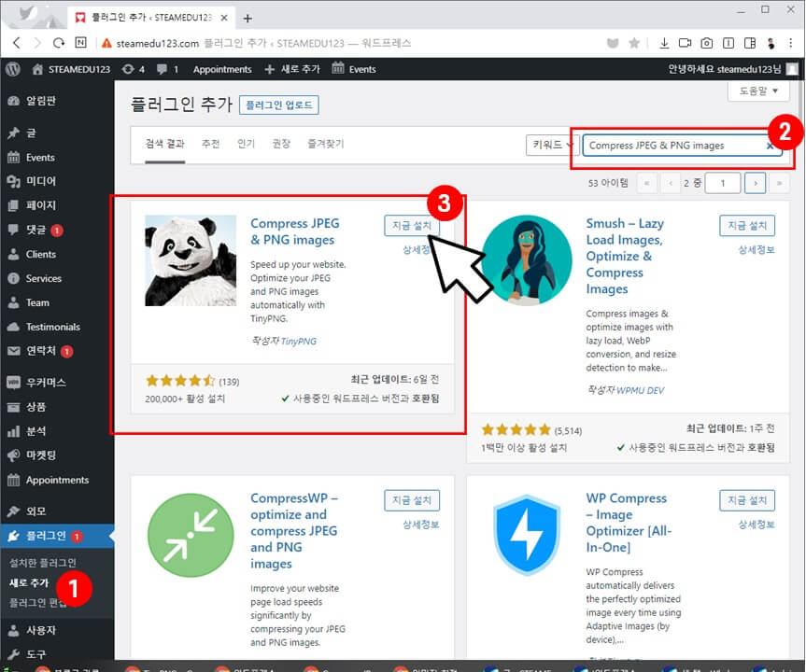Open WP Compress Image Optimizer title link
Viewport: 806px width, 672px height.
(x=629, y=523)
